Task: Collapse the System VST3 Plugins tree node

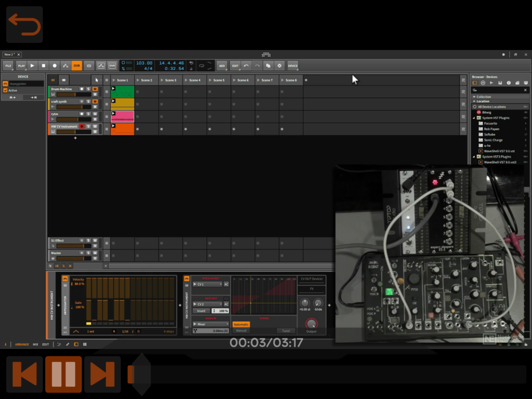Action: 475,156
